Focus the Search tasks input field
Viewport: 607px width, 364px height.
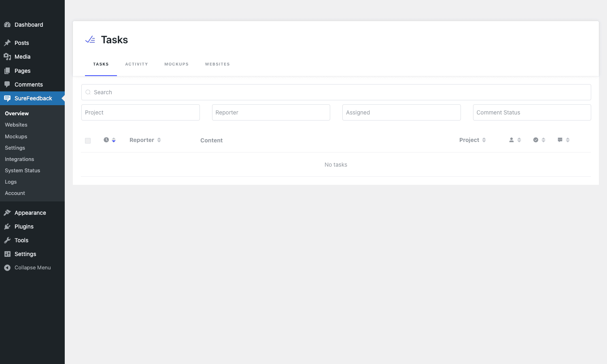coord(336,92)
